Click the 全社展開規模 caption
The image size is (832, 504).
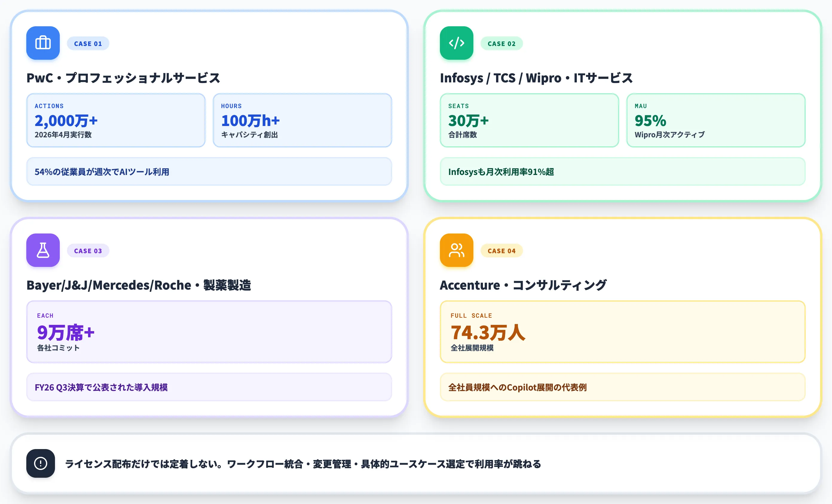pyautogui.click(x=472, y=348)
